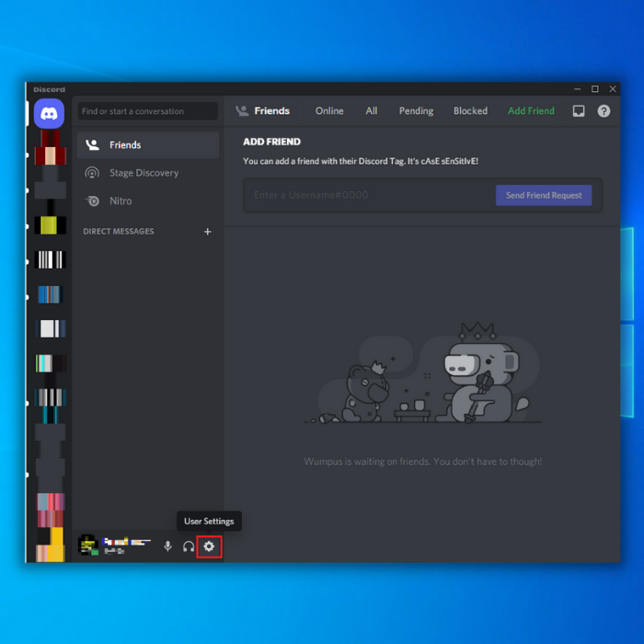644x644 pixels.
Task: Switch to the Online tab
Action: tap(329, 111)
